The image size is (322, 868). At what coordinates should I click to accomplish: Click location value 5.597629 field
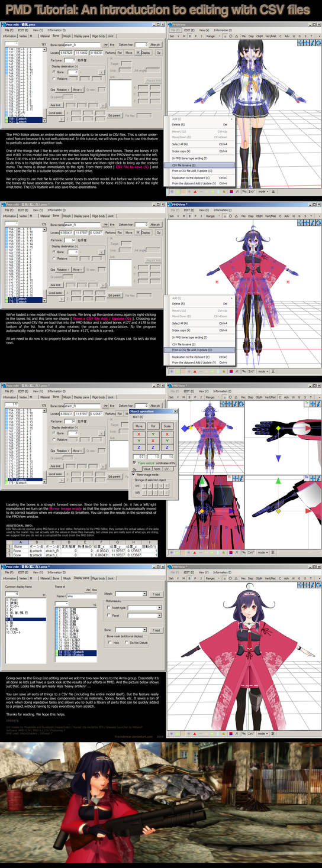coord(66,52)
